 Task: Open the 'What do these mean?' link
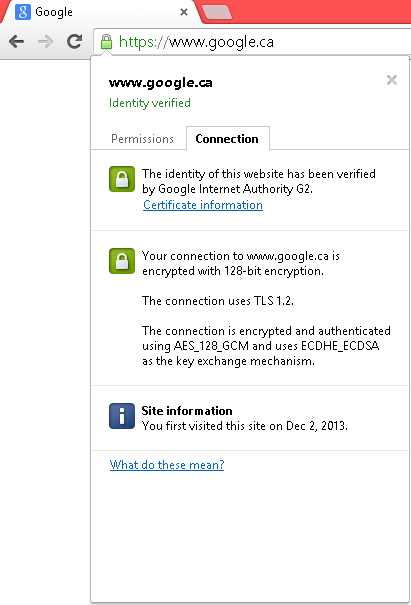[x=167, y=465]
